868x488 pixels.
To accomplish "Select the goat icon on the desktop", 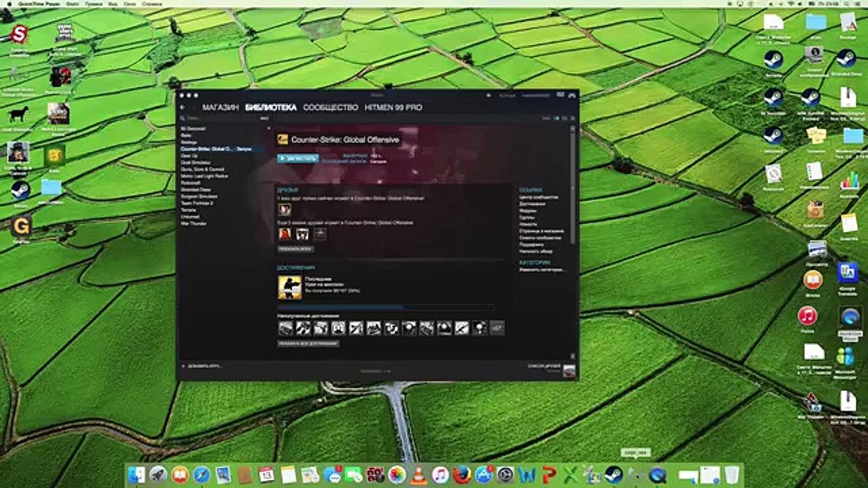I will click(19, 113).
